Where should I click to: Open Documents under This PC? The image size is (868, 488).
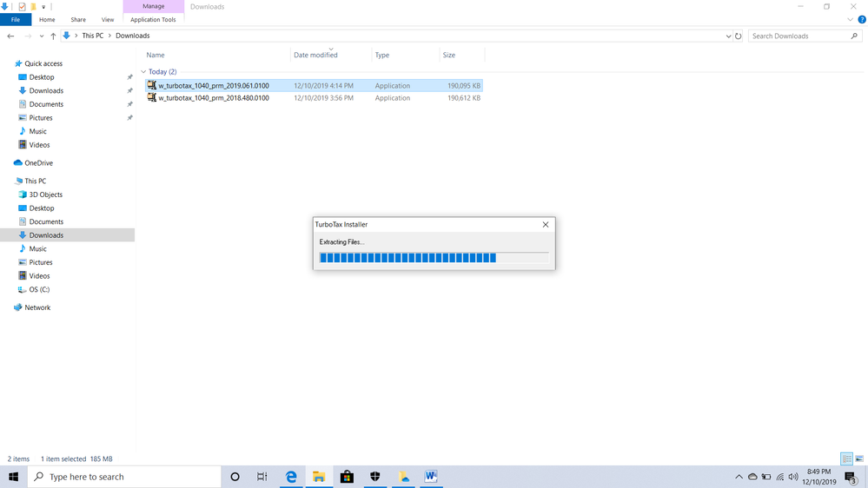point(46,222)
